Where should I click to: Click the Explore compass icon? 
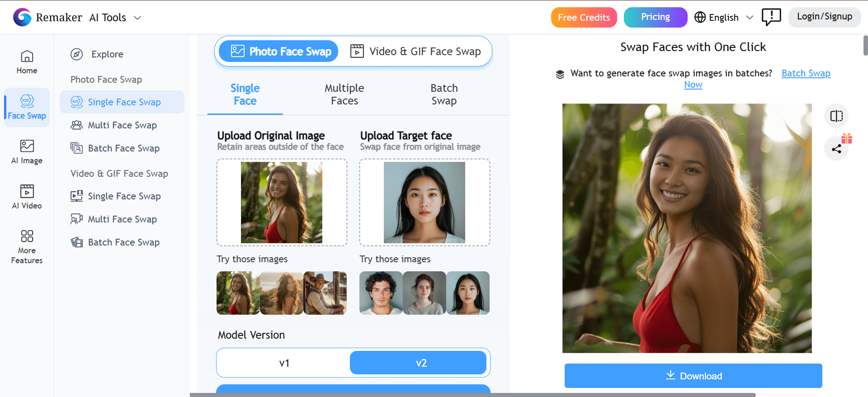coord(77,54)
